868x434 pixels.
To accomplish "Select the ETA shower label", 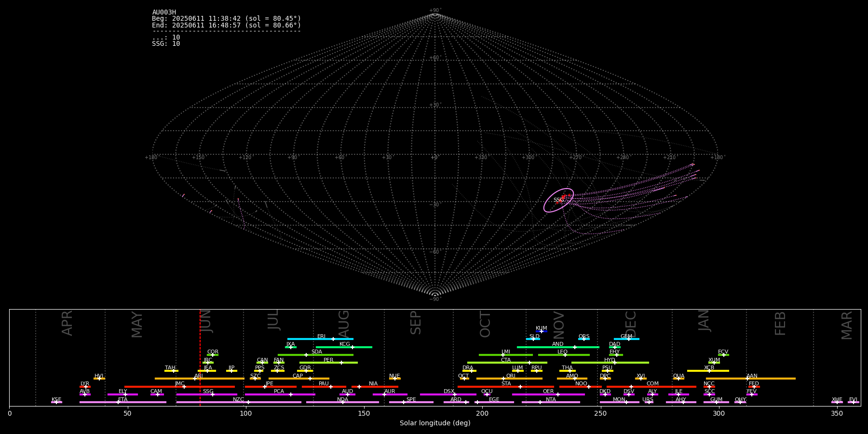I will [x=122, y=400].
